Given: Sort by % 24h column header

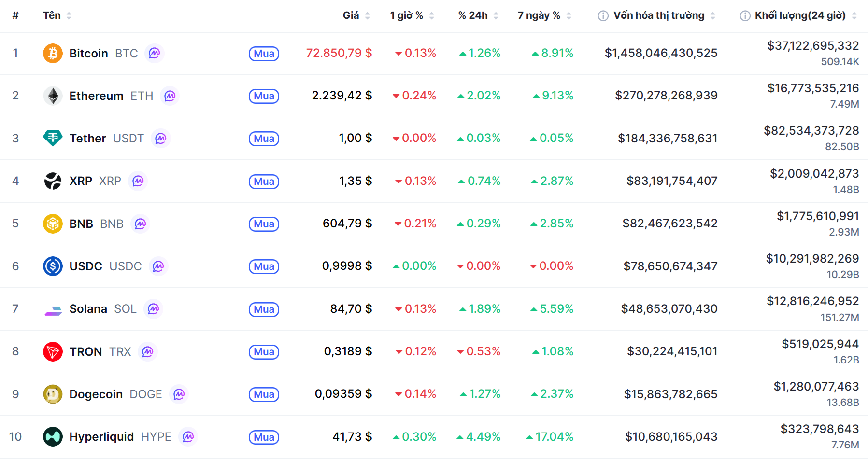Looking at the screenshot, I should tap(473, 15).
